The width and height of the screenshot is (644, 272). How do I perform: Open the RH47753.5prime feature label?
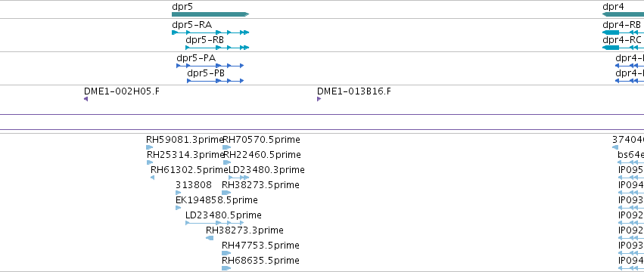(260, 246)
